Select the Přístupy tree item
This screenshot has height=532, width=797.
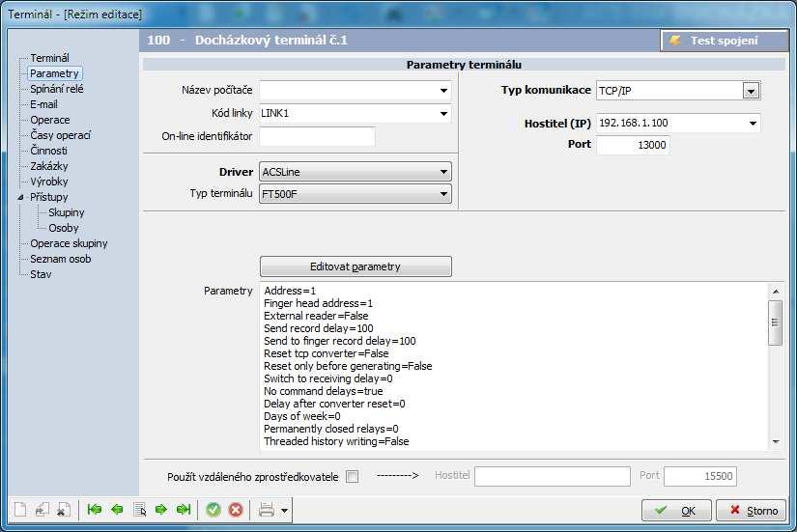[x=49, y=197]
